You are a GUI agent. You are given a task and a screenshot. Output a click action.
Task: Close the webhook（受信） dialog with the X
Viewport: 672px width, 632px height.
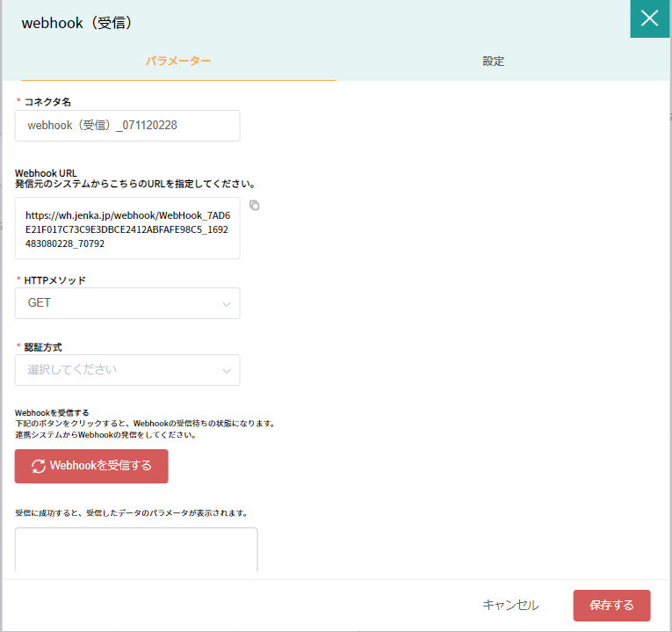click(650, 19)
